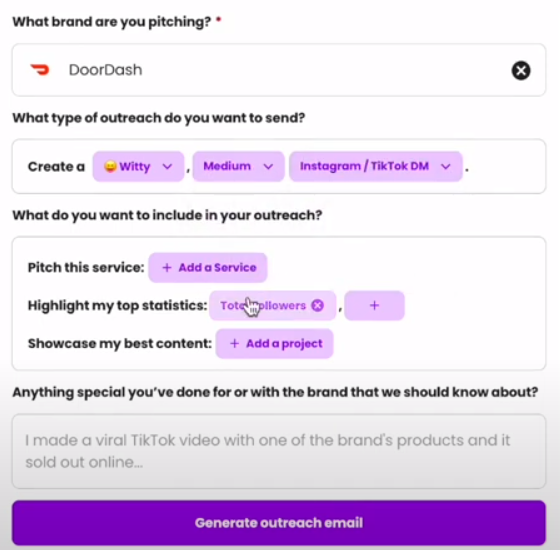Remove the Total Followers statistic tag
Image resolution: width=560 pixels, height=550 pixels.
coord(318,305)
